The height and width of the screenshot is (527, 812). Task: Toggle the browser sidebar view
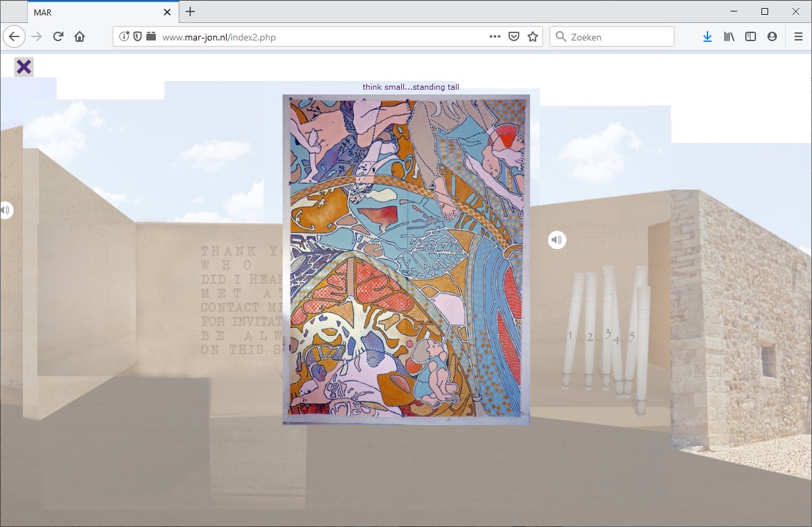click(x=751, y=37)
